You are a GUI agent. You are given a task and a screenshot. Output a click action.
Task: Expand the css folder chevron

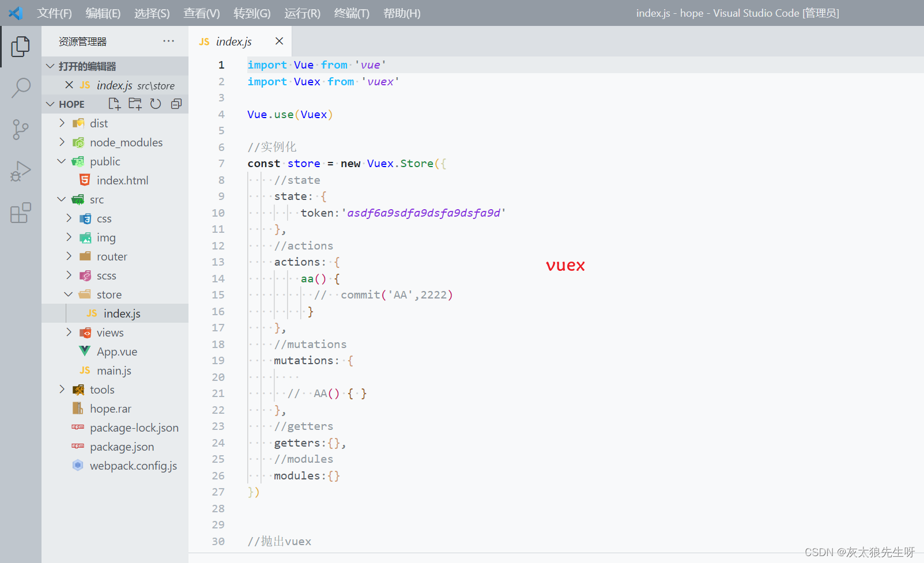[x=69, y=218]
